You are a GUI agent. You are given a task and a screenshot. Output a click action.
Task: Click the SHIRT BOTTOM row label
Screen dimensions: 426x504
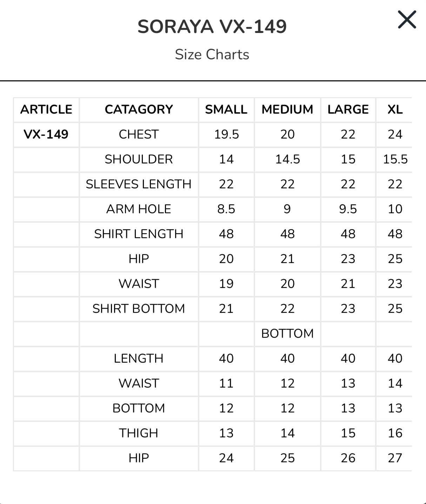139,309
